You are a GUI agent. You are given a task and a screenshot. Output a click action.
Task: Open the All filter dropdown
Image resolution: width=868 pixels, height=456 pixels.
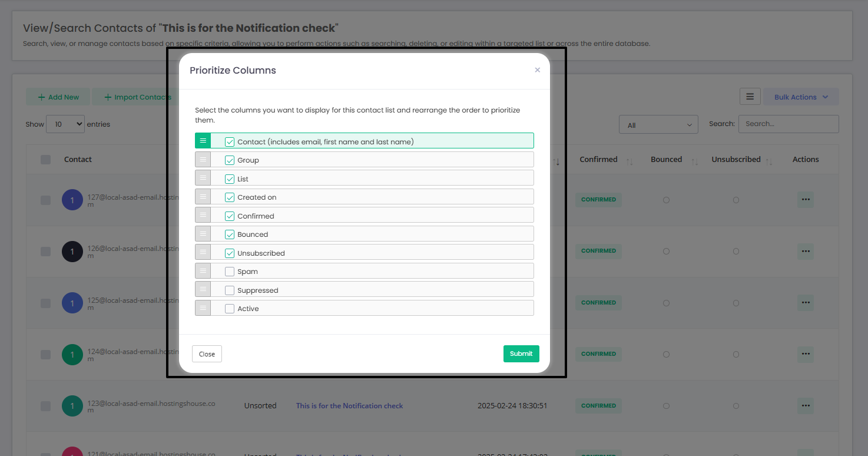[x=658, y=125]
